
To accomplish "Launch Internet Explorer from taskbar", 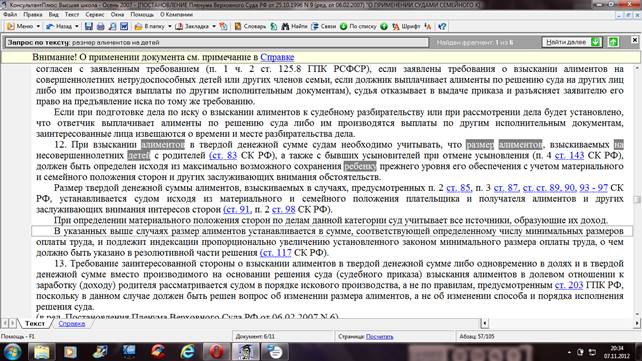I will [188, 352].
